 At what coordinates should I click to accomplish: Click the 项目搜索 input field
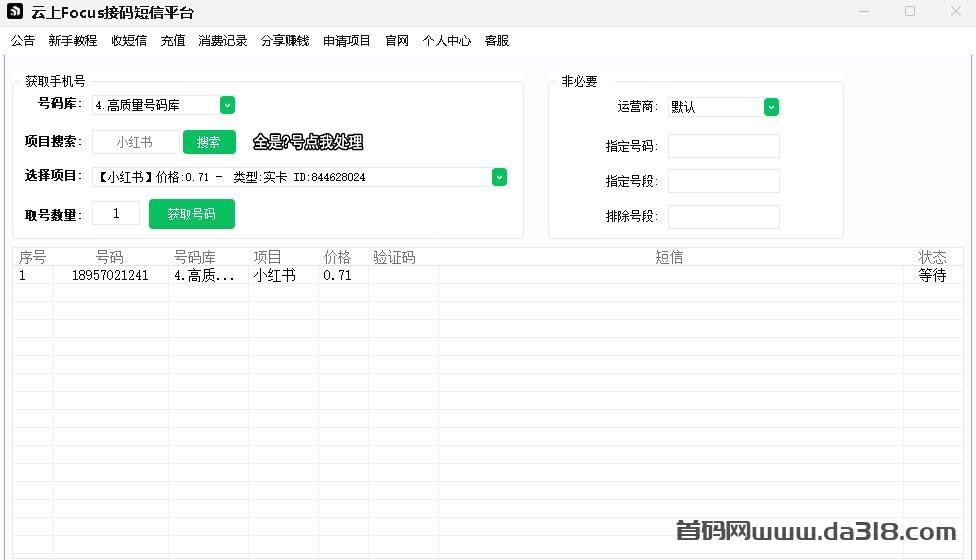coord(136,142)
